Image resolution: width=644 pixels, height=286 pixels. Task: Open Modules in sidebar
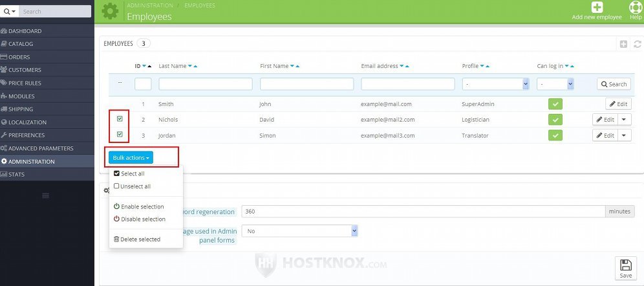pyautogui.click(x=47, y=96)
